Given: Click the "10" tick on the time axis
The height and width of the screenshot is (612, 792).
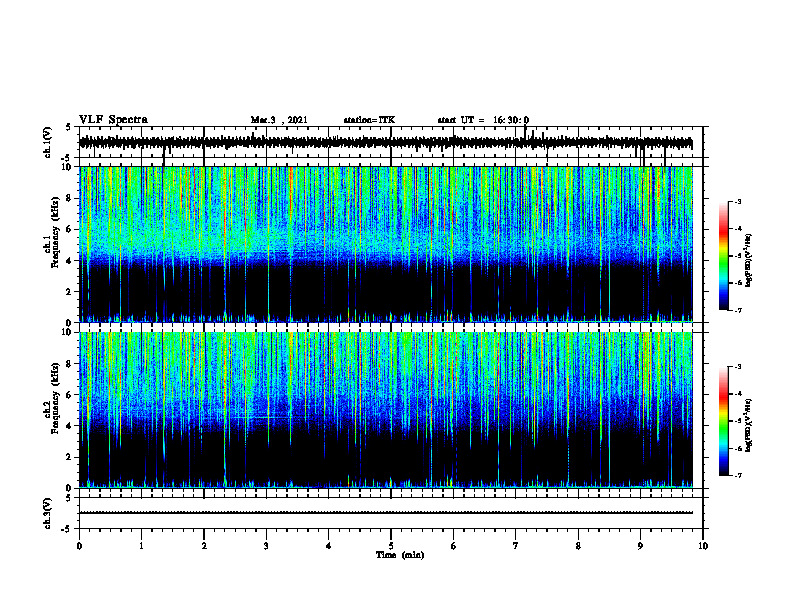Looking at the screenshot, I should (703, 546).
